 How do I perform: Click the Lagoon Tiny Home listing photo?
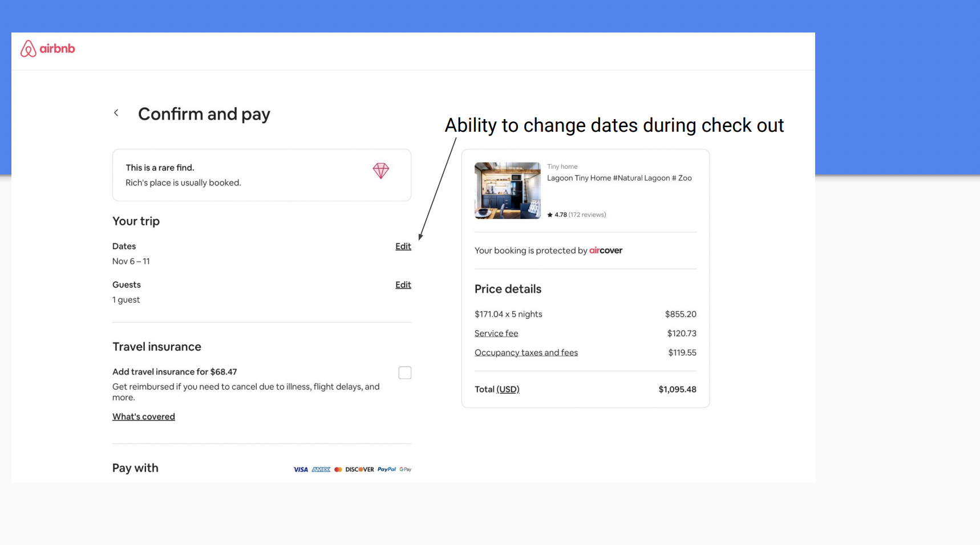click(x=508, y=190)
